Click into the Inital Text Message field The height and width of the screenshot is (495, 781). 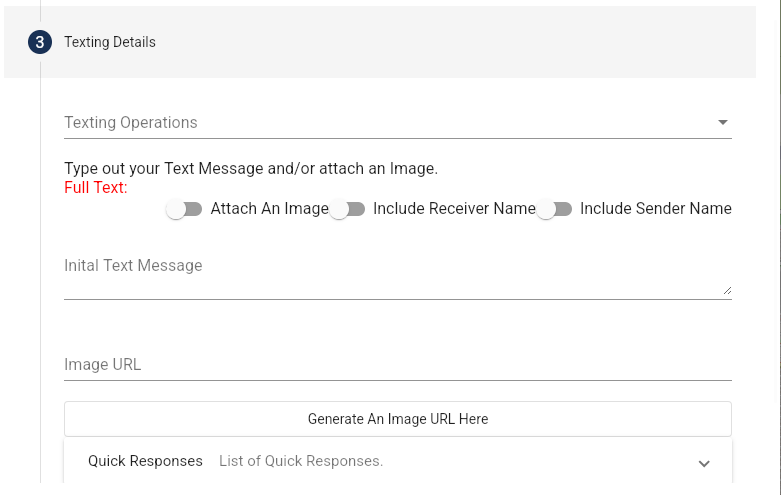(397, 276)
